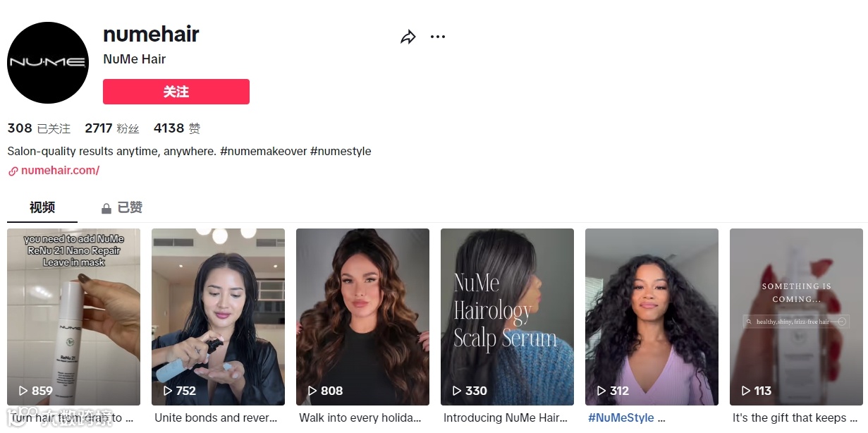View the 2717 粉丝 followers list

pyautogui.click(x=112, y=128)
